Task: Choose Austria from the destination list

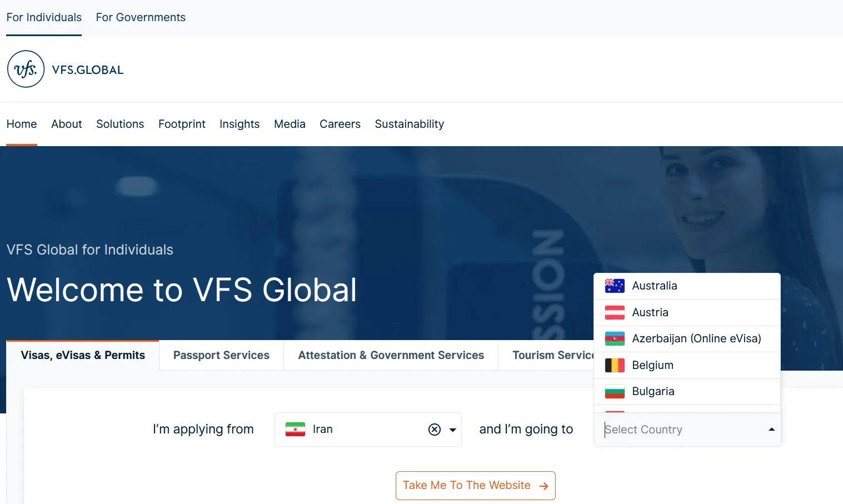Action: [x=687, y=313]
